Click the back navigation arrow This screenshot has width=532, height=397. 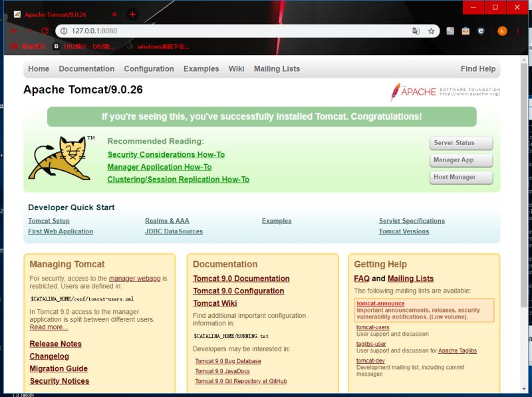tap(14, 31)
